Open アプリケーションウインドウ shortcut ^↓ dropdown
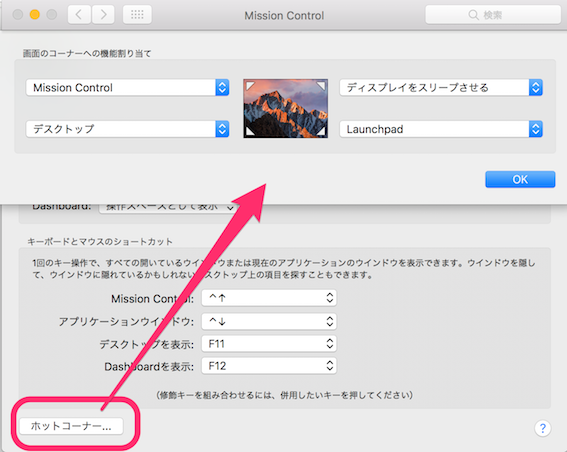This screenshot has height=452, width=567. 269,321
